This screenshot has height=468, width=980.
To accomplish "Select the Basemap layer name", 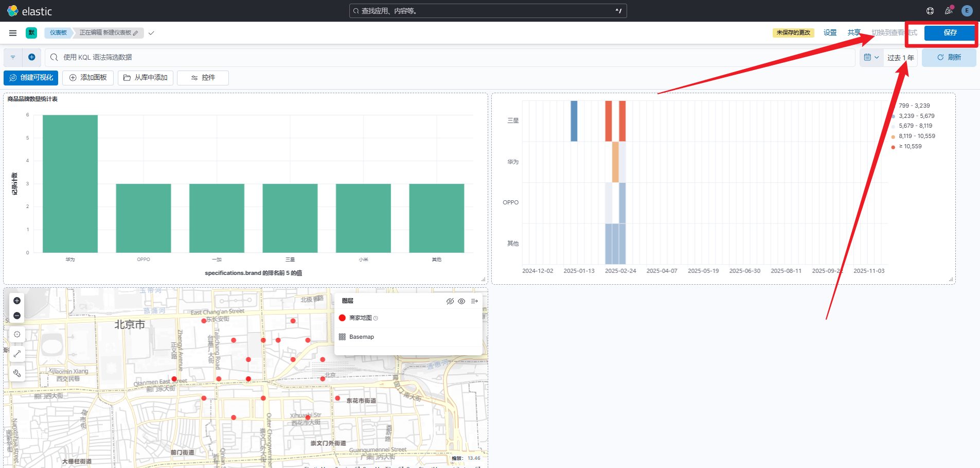I will [x=362, y=337].
